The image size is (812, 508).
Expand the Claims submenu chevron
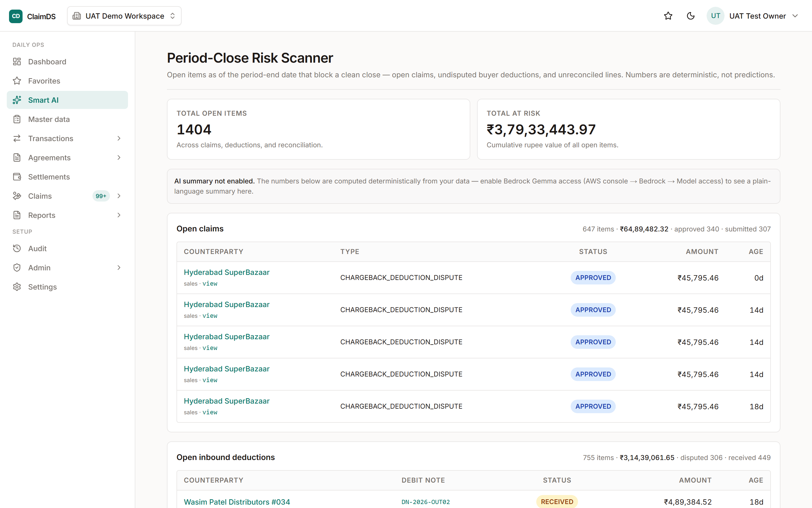[x=119, y=196]
